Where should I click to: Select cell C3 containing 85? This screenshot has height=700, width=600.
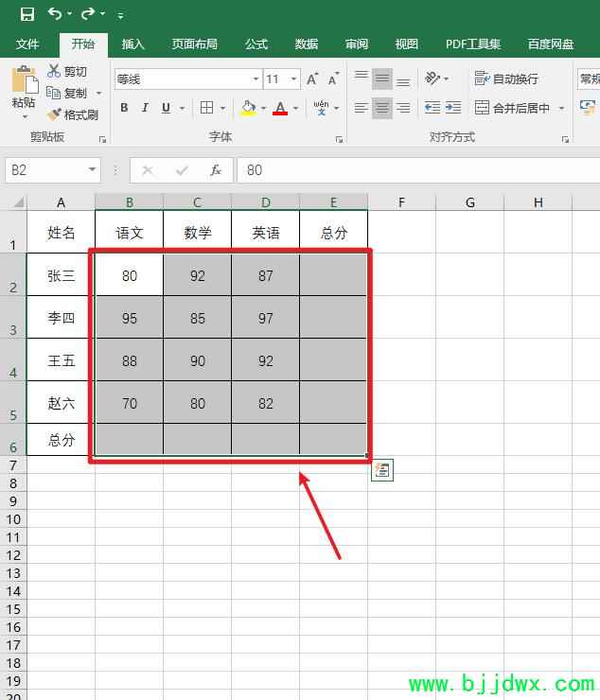(x=197, y=318)
